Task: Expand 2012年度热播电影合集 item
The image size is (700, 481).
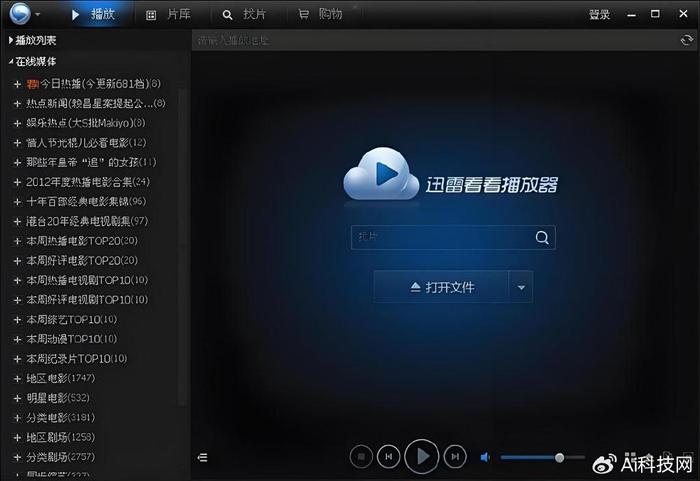Action: (17, 182)
